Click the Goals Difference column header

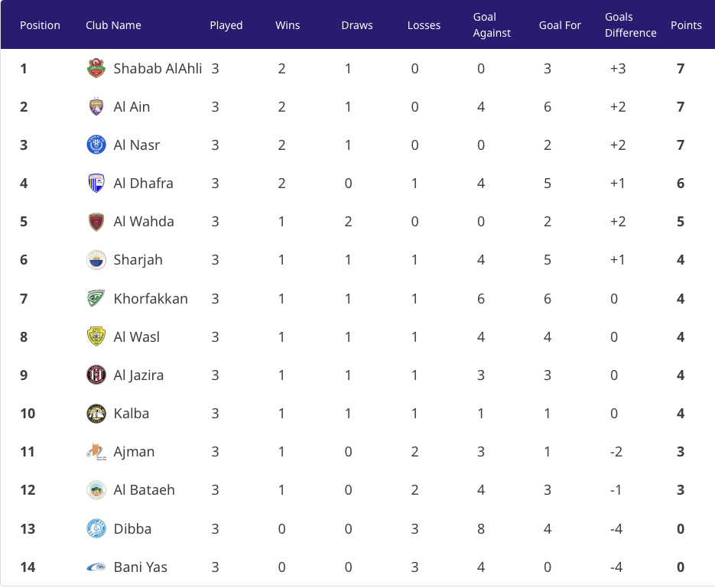point(631,24)
